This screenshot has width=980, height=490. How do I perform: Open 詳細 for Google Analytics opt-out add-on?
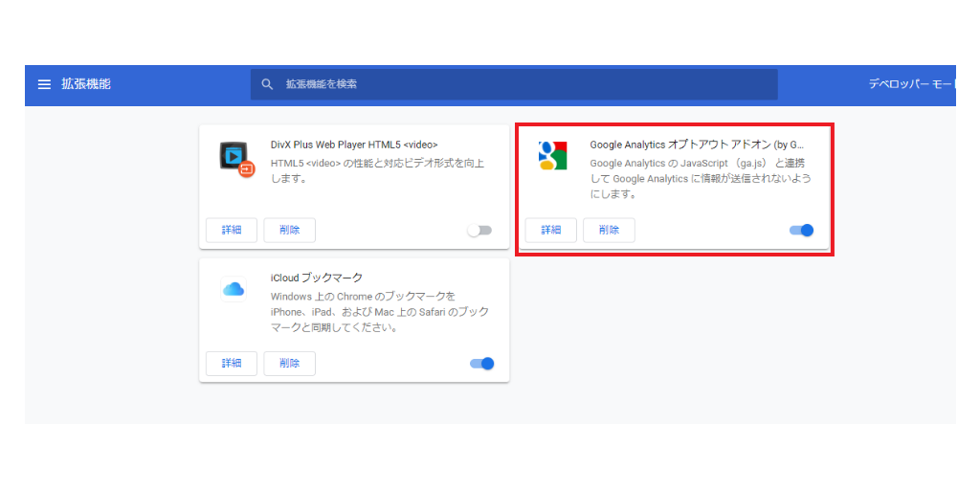click(x=550, y=230)
